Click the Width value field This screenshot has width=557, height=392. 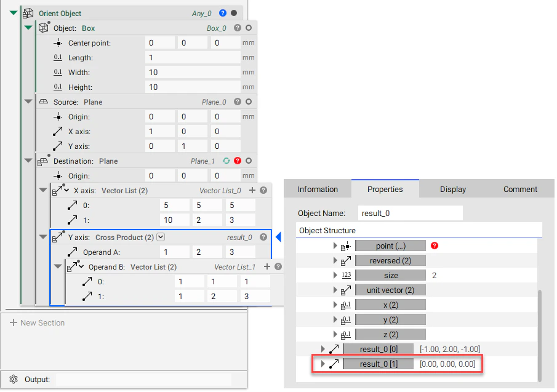point(193,72)
